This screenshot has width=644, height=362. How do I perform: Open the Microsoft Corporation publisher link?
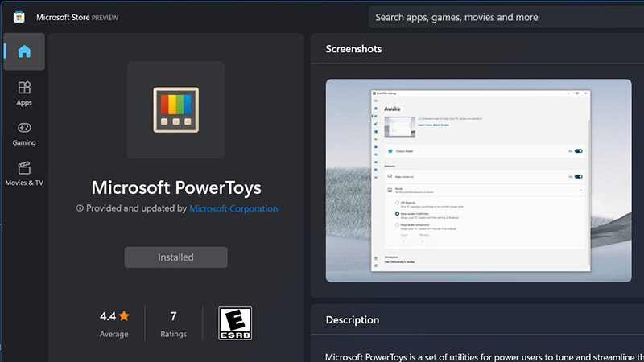pyautogui.click(x=233, y=208)
